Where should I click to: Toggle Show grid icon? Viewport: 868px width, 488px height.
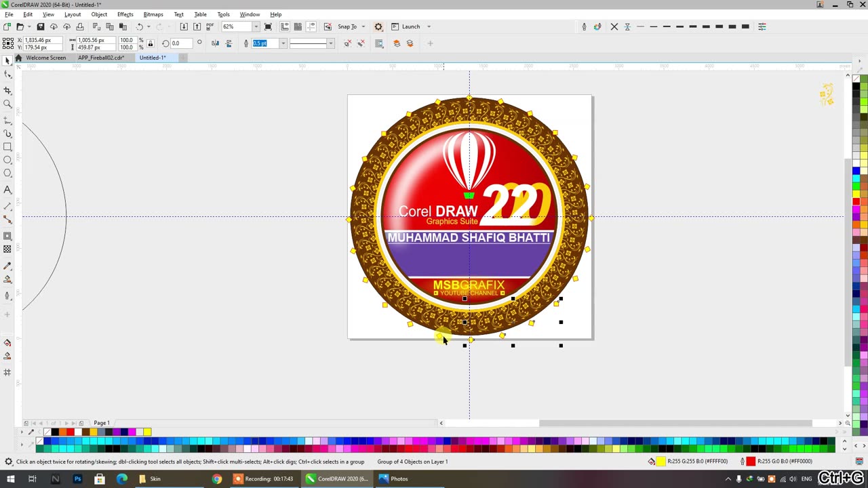pos(298,26)
